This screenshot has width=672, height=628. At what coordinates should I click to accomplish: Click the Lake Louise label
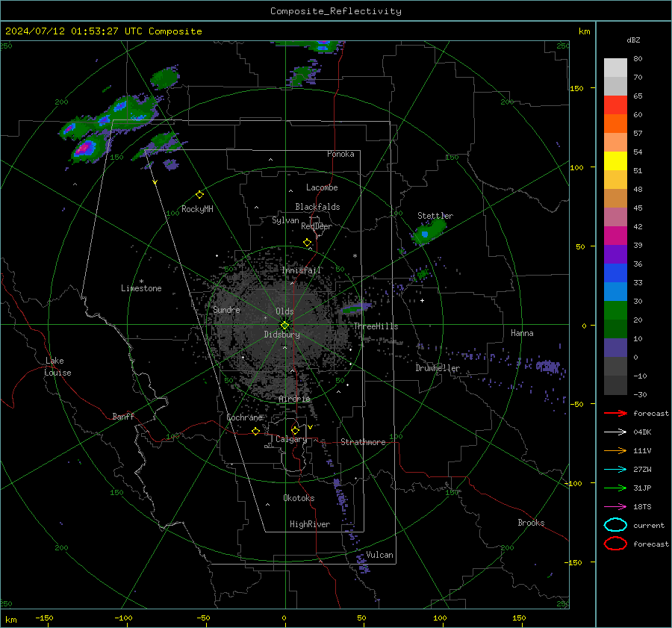[57, 367]
